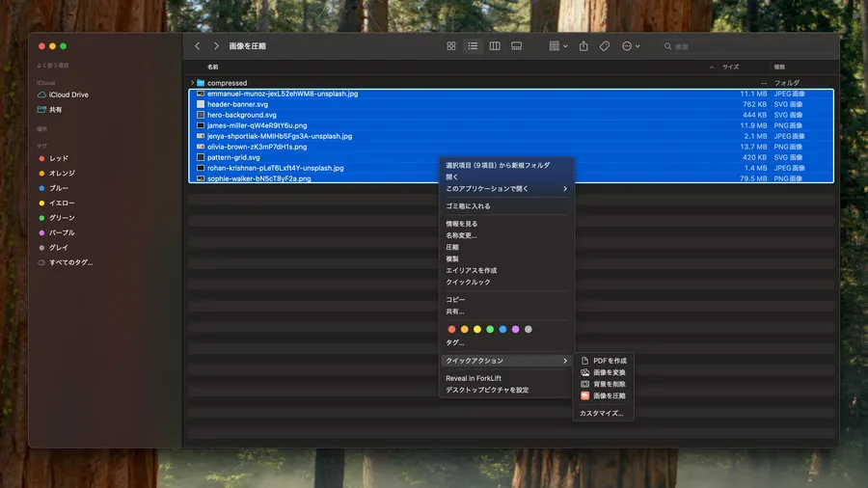Expand the compressed folder disclosure arrow
868x488 pixels.
[x=193, y=83]
